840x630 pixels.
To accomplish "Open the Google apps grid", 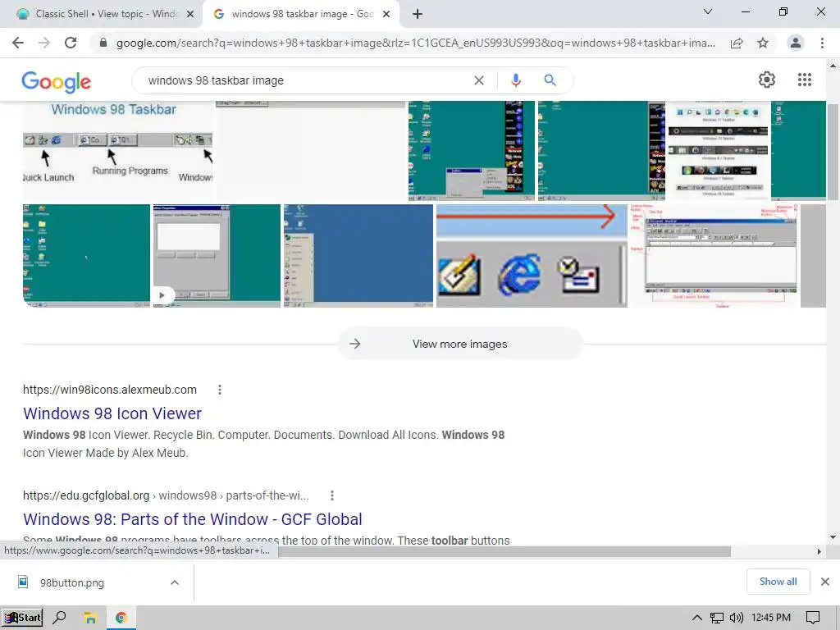I will 804,80.
